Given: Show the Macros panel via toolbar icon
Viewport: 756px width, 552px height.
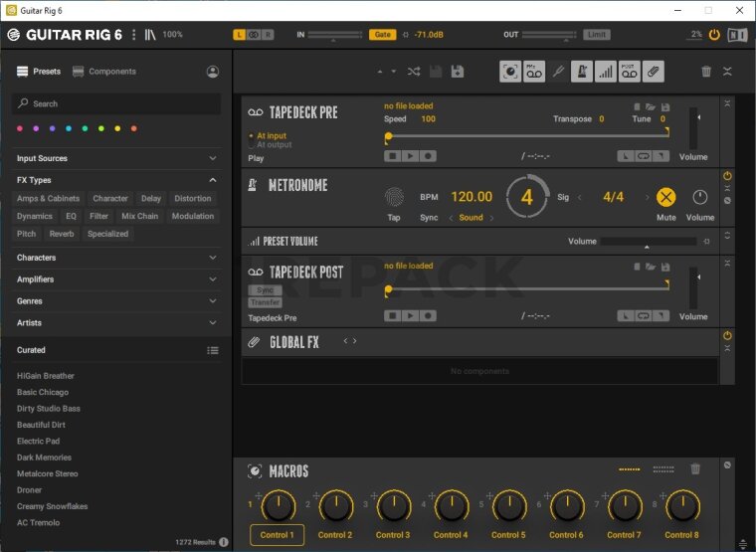Looking at the screenshot, I should click(x=510, y=72).
